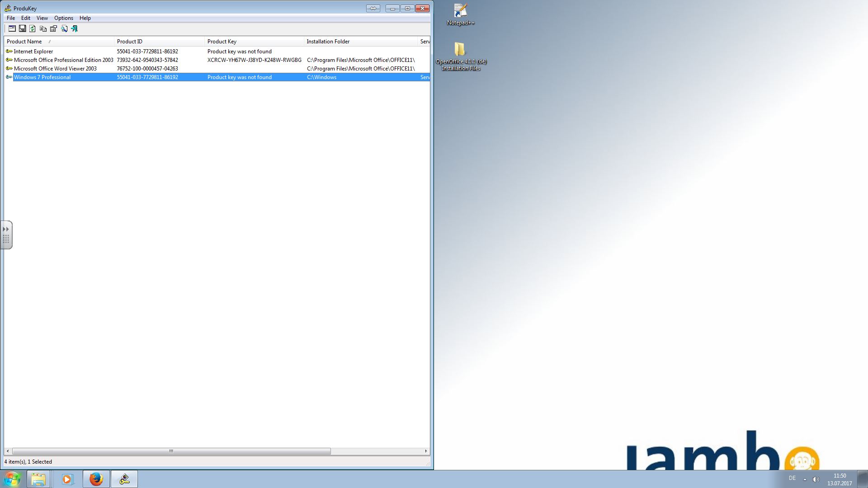Open the Options menu
868x488 pixels.
pos(64,18)
